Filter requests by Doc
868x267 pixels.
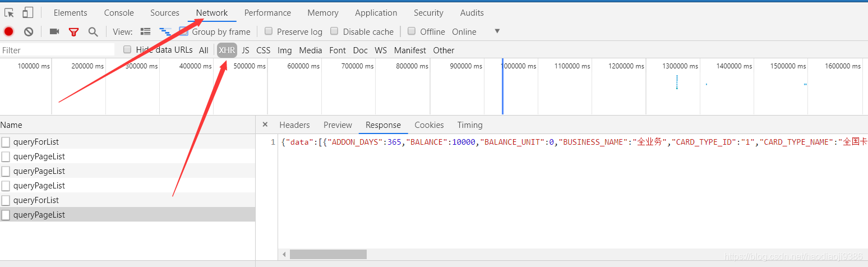click(x=361, y=50)
